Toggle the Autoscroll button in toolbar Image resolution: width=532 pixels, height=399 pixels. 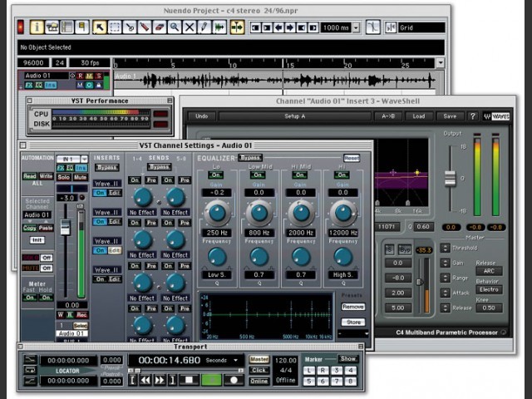point(237,27)
